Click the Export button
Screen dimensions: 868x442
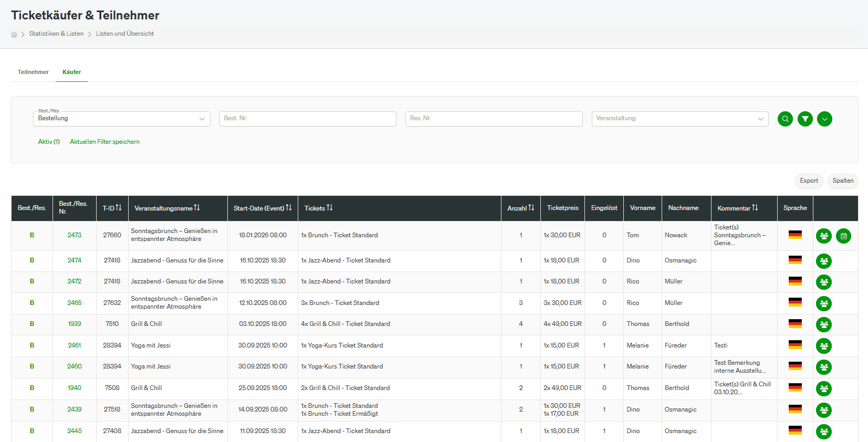pyautogui.click(x=809, y=181)
